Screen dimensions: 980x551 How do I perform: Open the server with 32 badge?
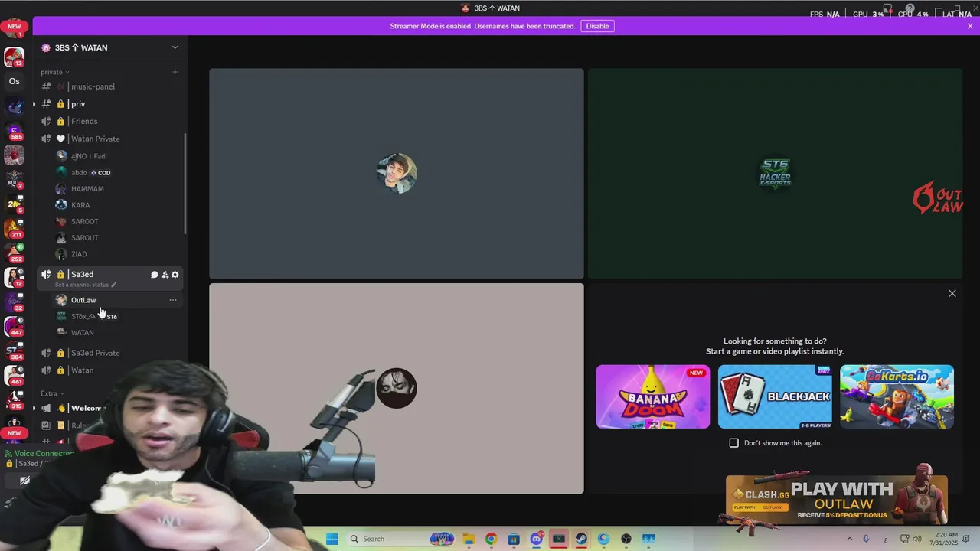(14, 302)
